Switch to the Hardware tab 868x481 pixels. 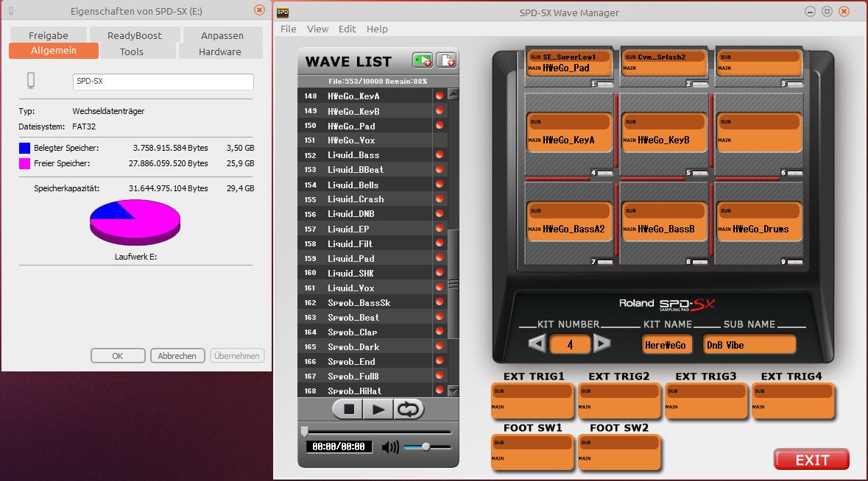220,51
